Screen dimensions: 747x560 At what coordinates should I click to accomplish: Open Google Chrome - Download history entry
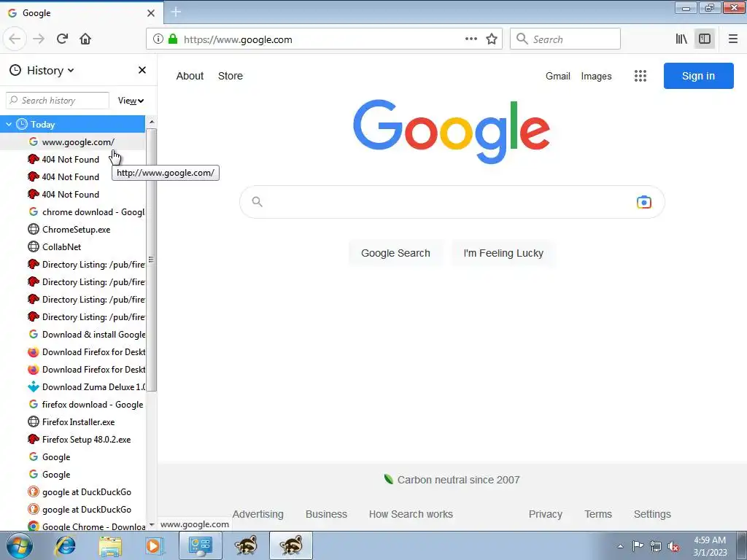[x=72, y=526]
